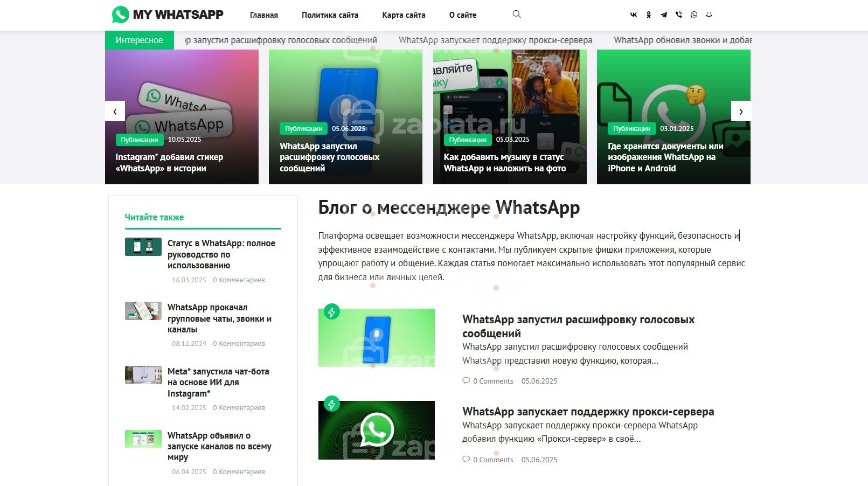
Task: Open post title 'WhatsApp запустил расшифровку голосовых сообщений'
Action: (x=579, y=327)
